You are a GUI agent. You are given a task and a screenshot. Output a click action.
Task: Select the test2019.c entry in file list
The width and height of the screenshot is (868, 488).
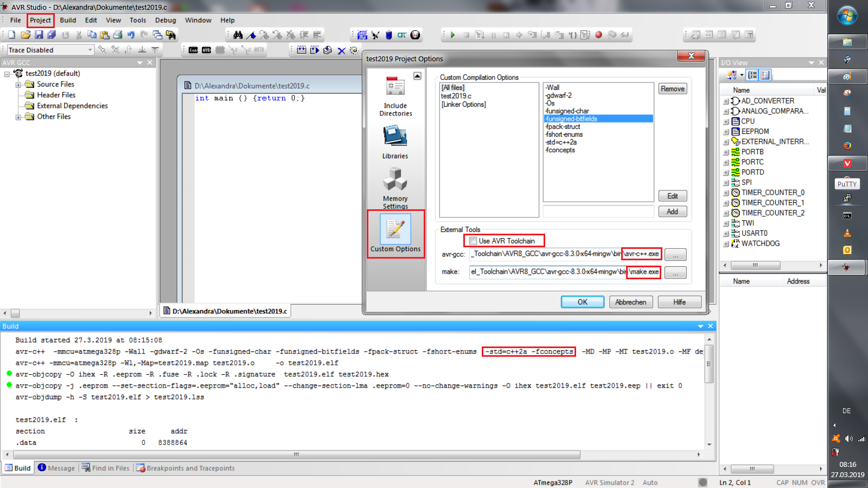[x=456, y=96]
